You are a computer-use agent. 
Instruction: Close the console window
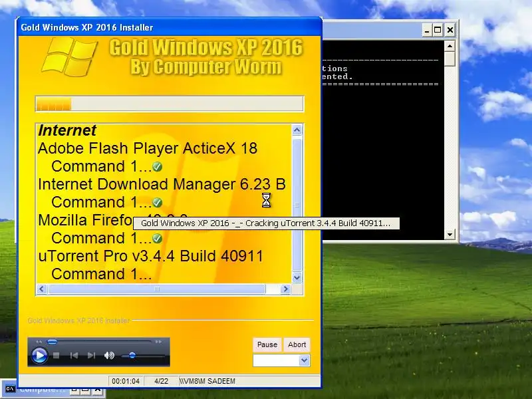pyautogui.click(x=450, y=30)
